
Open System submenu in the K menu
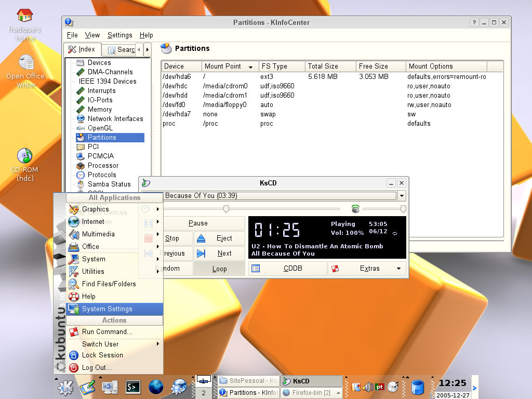[114, 259]
